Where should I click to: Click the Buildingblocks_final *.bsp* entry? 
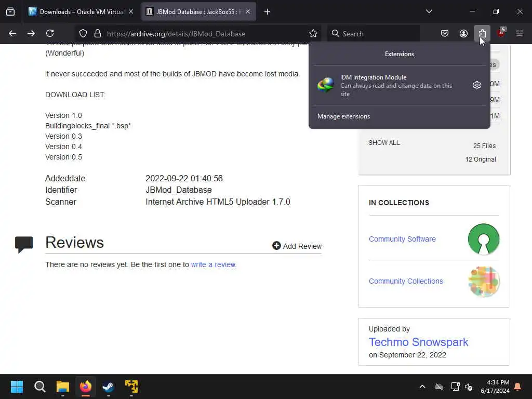88,126
